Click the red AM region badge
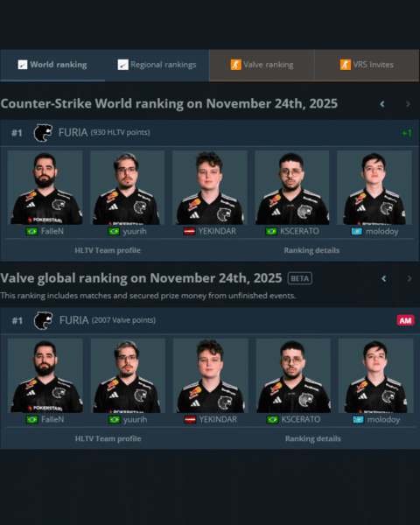 406,320
